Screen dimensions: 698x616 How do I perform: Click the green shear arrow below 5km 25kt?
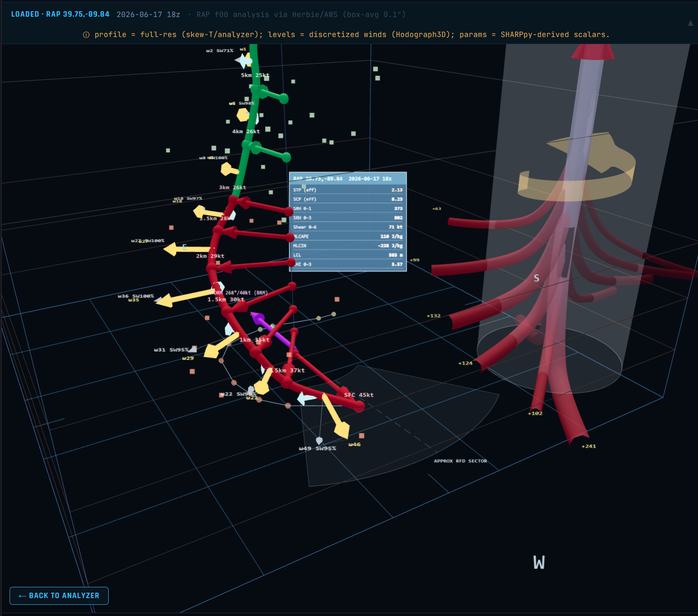pyautogui.click(x=270, y=94)
